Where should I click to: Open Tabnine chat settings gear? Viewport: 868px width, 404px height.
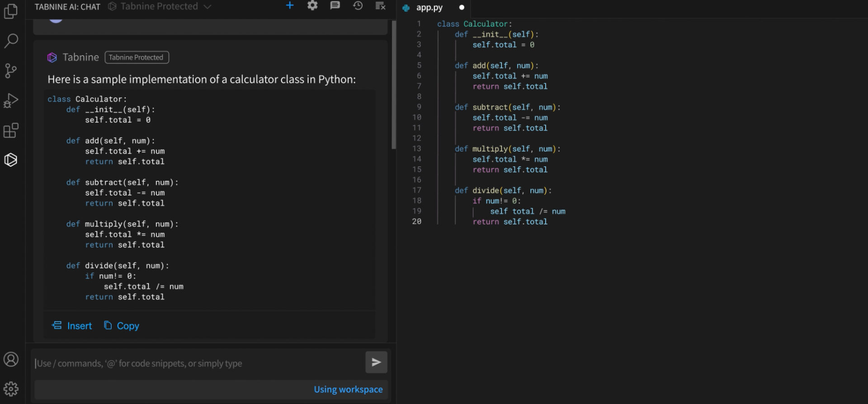pos(312,6)
